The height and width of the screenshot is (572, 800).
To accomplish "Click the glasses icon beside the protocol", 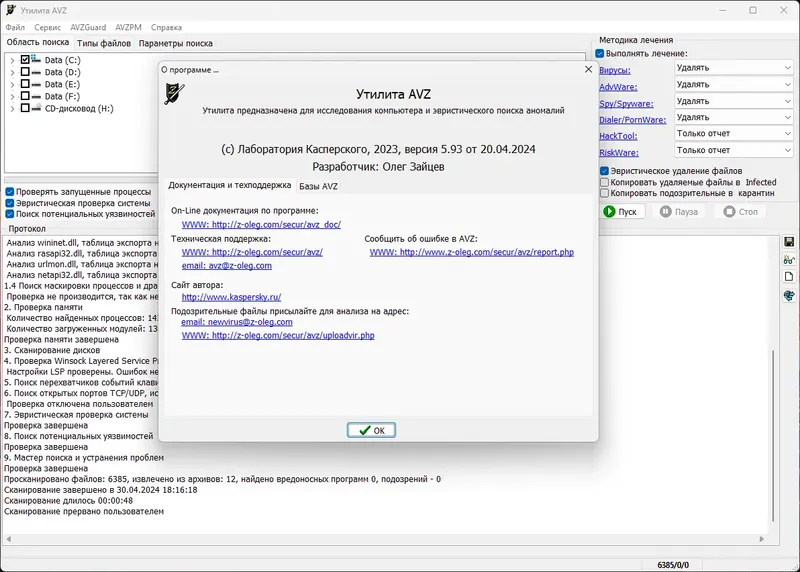I will click(x=789, y=259).
